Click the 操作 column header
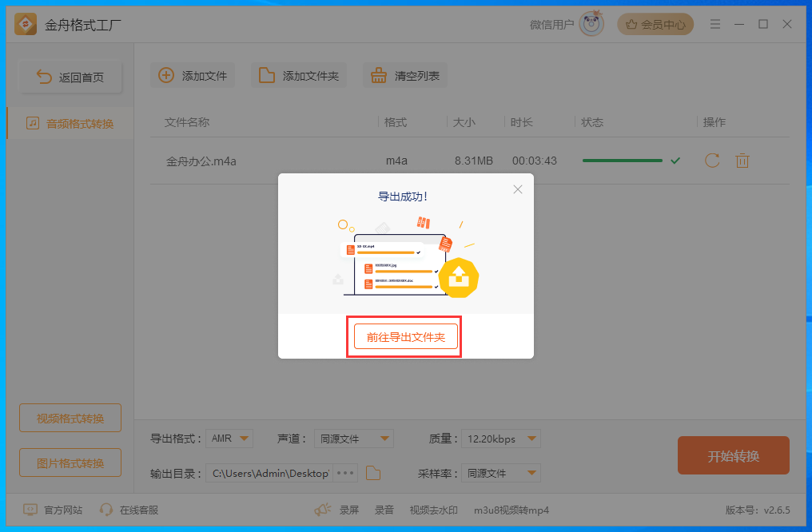The height and width of the screenshot is (532, 812). tap(714, 122)
